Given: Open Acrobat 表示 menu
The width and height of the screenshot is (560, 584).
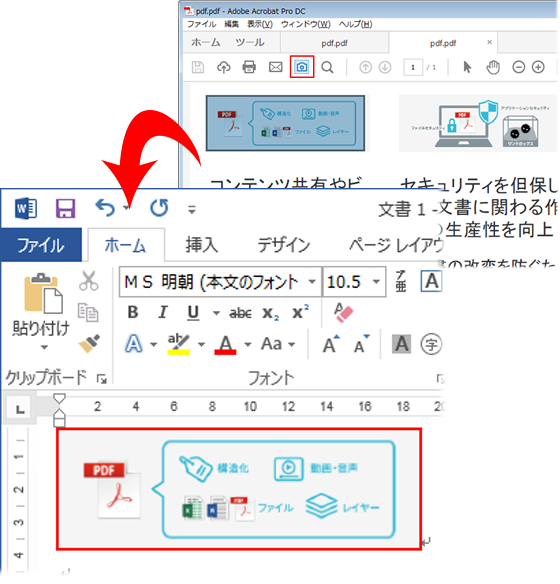Looking at the screenshot, I should [260, 24].
